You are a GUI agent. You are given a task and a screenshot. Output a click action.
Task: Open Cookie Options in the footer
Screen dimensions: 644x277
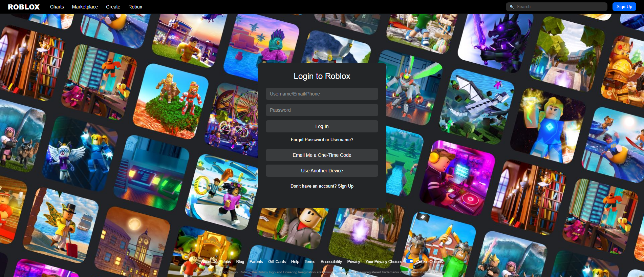(x=429, y=262)
